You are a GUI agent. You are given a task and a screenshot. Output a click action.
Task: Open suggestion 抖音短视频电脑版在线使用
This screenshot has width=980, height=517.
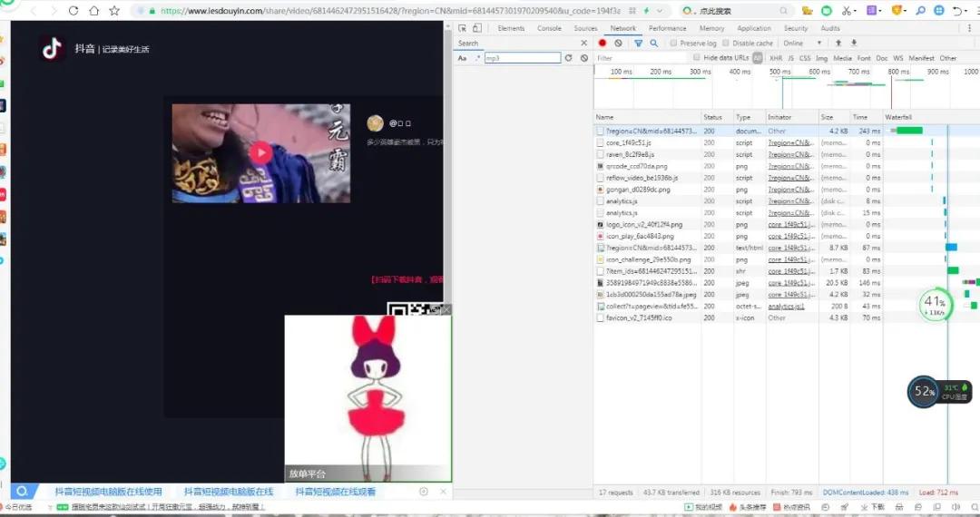[108, 492]
